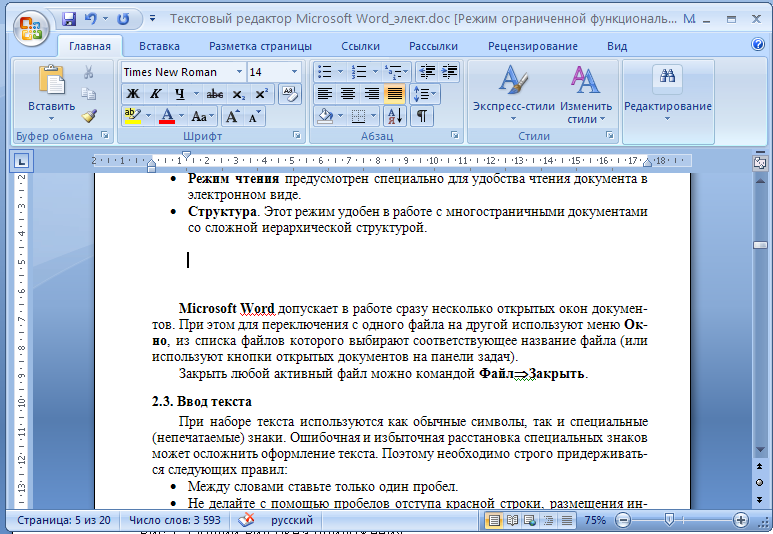Cut selection with scissors icon
Screen dimensions: 773x534
point(89,72)
